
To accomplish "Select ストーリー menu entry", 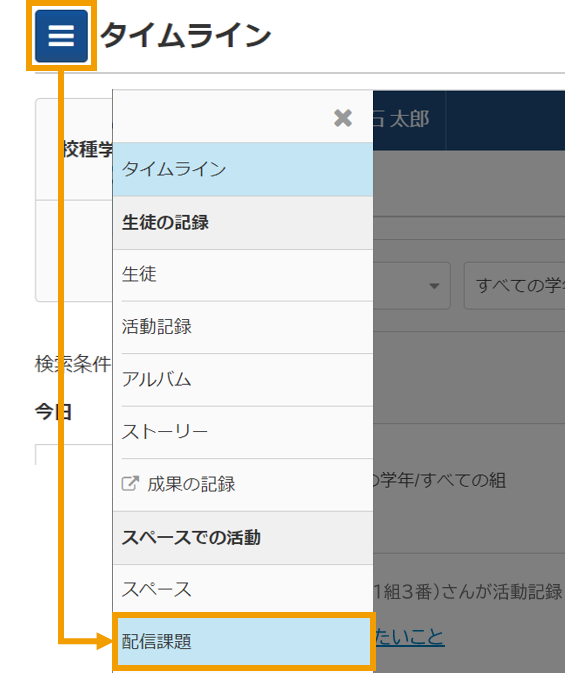I will pyautogui.click(x=243, y=432).
